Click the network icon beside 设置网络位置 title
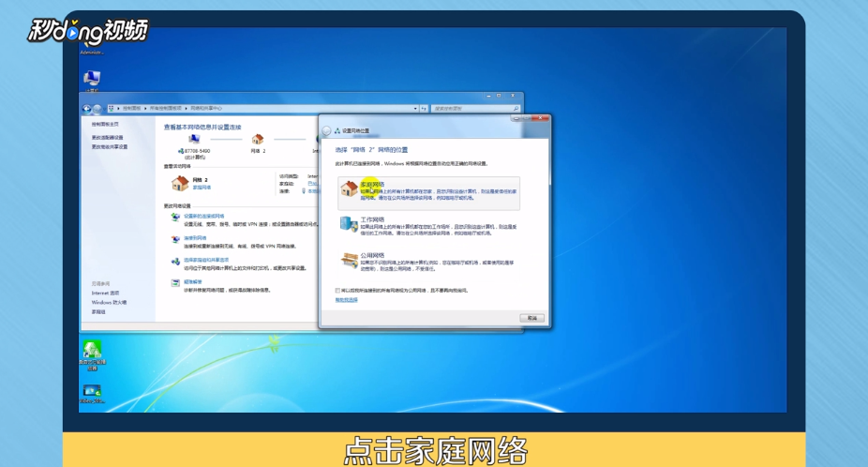This screenshot has height=467, width=868. pos(337,130)
